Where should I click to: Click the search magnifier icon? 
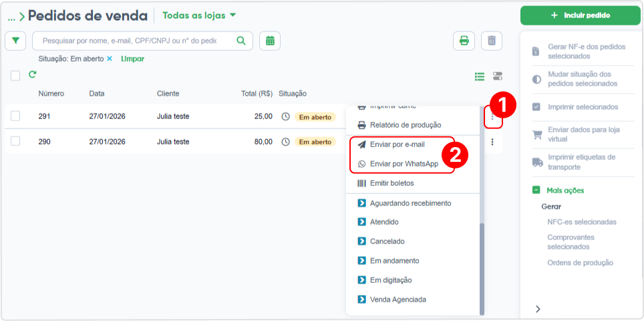tap(241, 41)
